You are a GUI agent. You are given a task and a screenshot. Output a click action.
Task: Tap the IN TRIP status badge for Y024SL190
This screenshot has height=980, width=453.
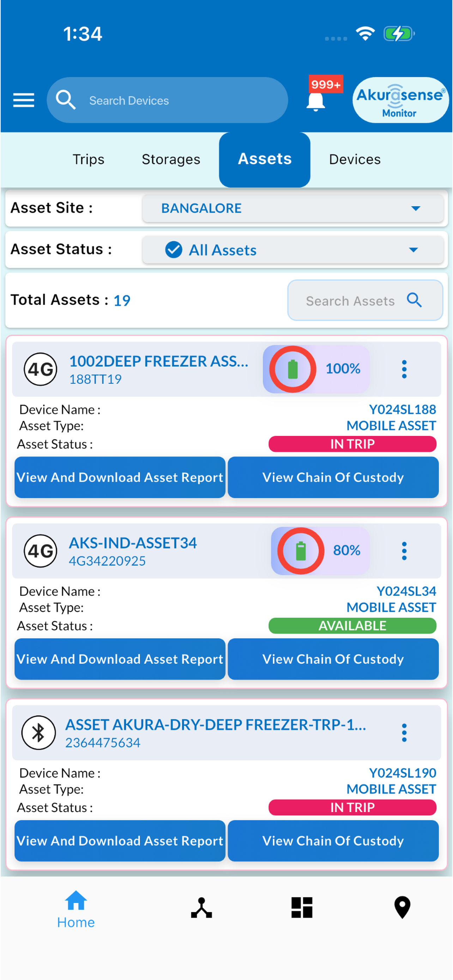(x=352, y=807)
